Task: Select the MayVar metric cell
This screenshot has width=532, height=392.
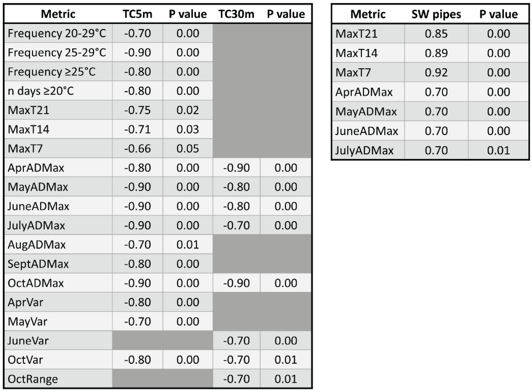Action: (27, 322)
